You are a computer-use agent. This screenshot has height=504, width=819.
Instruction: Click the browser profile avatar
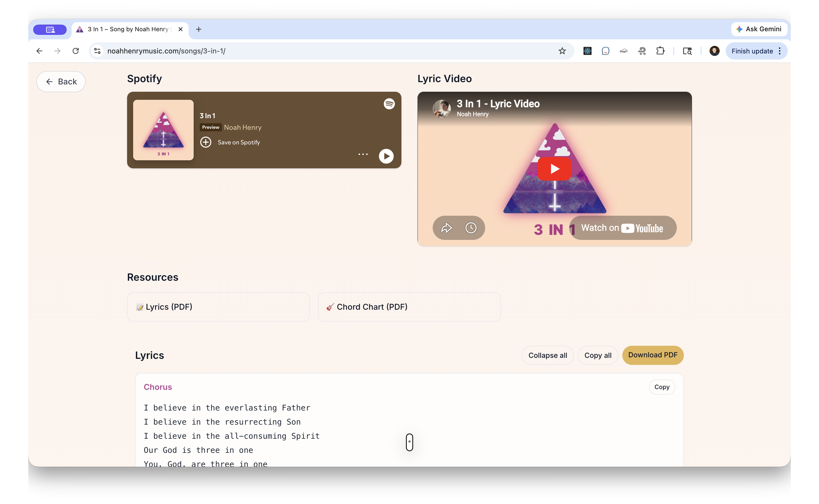pos(714,51)
